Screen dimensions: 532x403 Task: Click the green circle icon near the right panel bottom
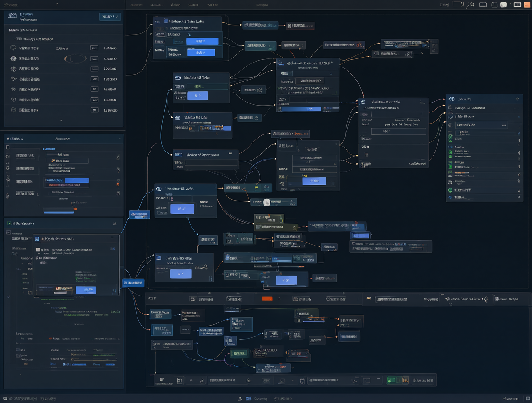click(x=450, y=190)
